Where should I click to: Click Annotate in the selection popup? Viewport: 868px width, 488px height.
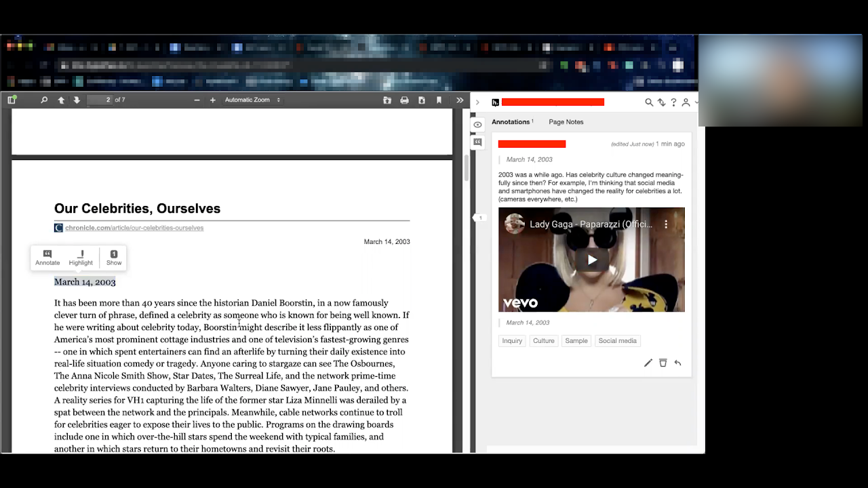pyautogui.click(x=47, y=258)
